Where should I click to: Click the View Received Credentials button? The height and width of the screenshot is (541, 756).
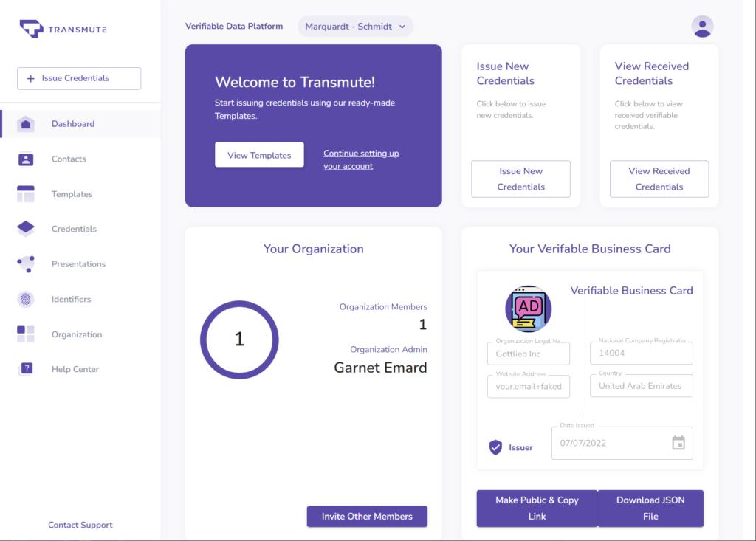(x=659, y=179)
